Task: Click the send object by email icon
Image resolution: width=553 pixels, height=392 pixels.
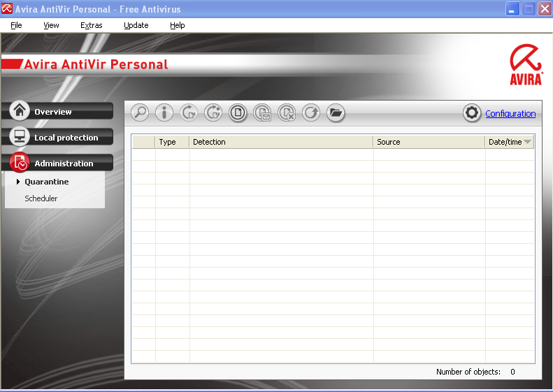Action: pyautogui.click(x=262, y=113)
